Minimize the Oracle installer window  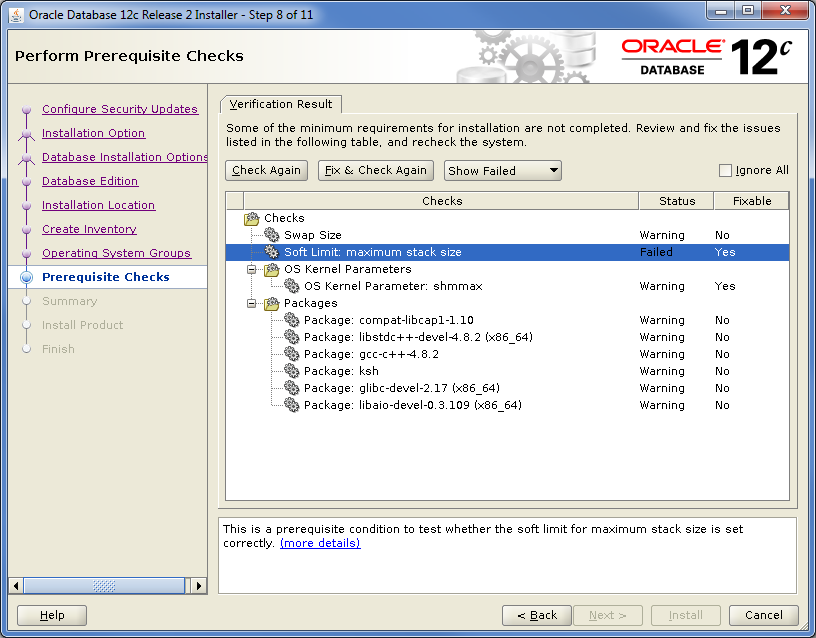pos(721,11)
